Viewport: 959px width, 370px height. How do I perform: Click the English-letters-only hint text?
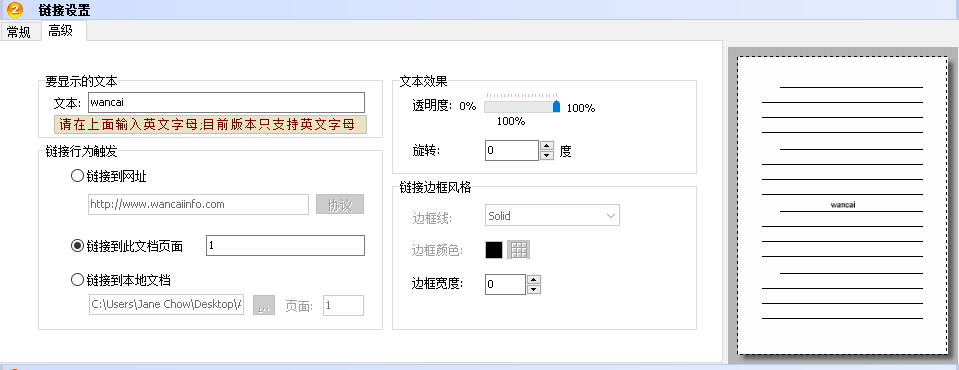210,125
